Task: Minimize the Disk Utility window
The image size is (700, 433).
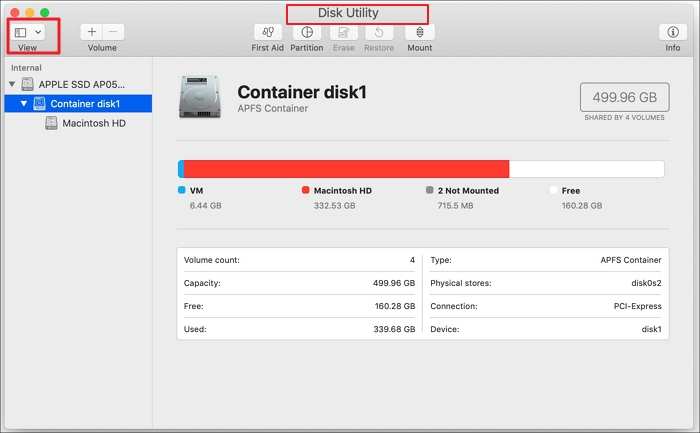Action: (x=29, y=12)
